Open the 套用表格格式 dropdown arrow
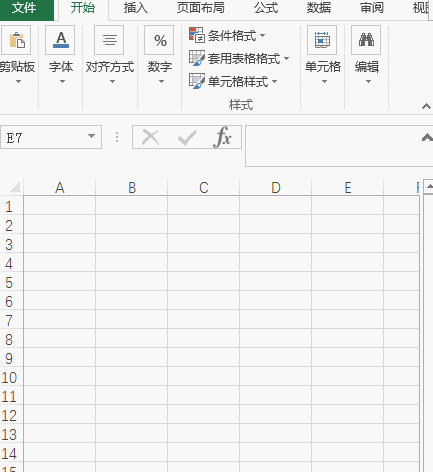Viewport: 433px width, 472px height. coord(286,58)
